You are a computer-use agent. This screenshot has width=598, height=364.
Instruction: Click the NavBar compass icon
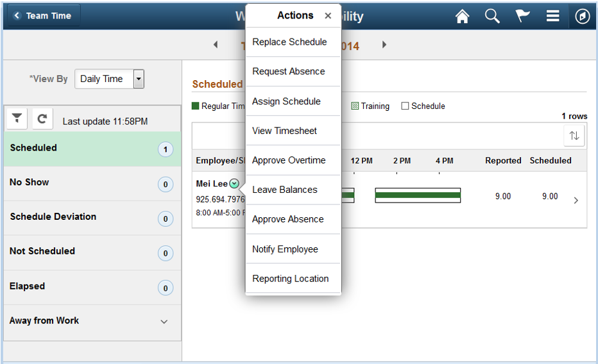click(x=583, y=17)
